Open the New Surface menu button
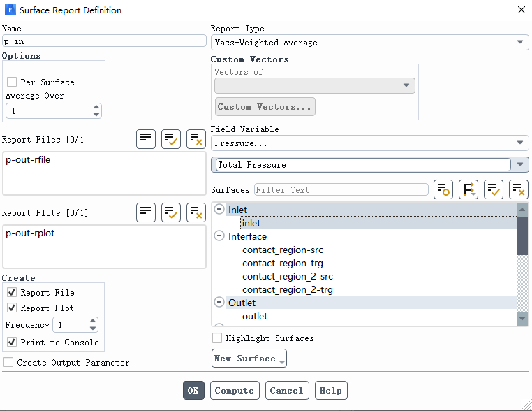This screenshot has width=532, height=411. pyautogui.click(x=249, y=359)
